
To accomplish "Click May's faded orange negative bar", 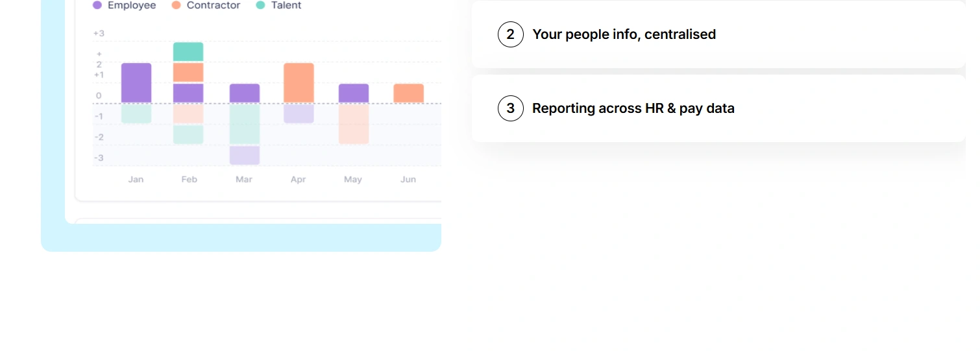I will (354, 124).
